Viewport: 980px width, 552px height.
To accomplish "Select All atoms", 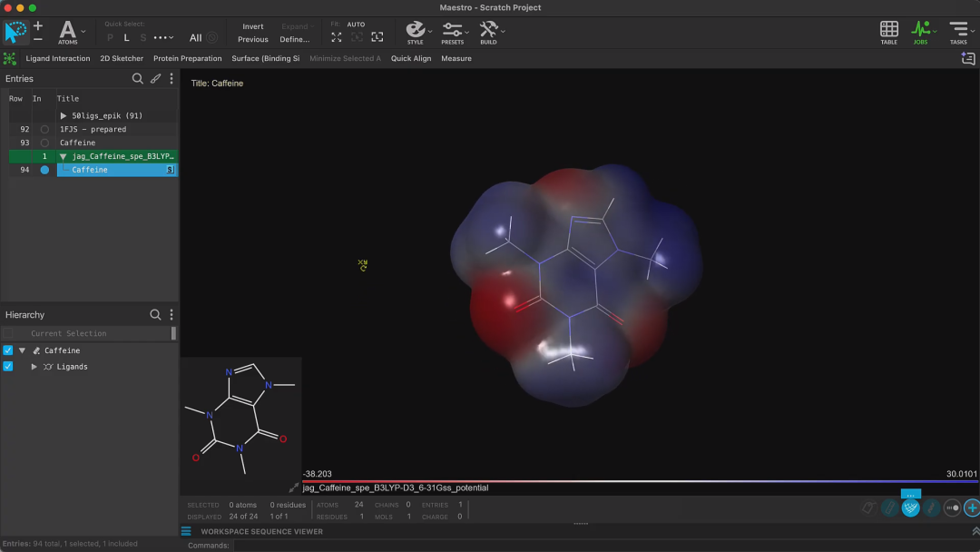I will [196, 37].
